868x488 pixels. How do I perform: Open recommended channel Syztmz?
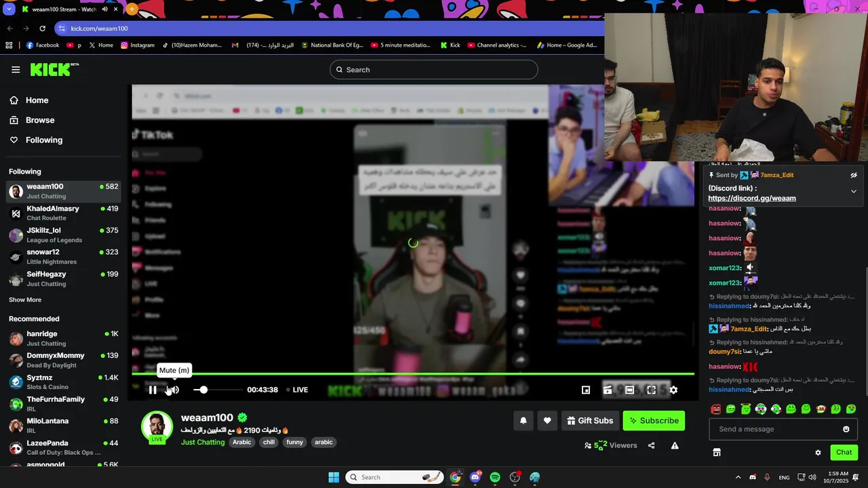(64, 382)
